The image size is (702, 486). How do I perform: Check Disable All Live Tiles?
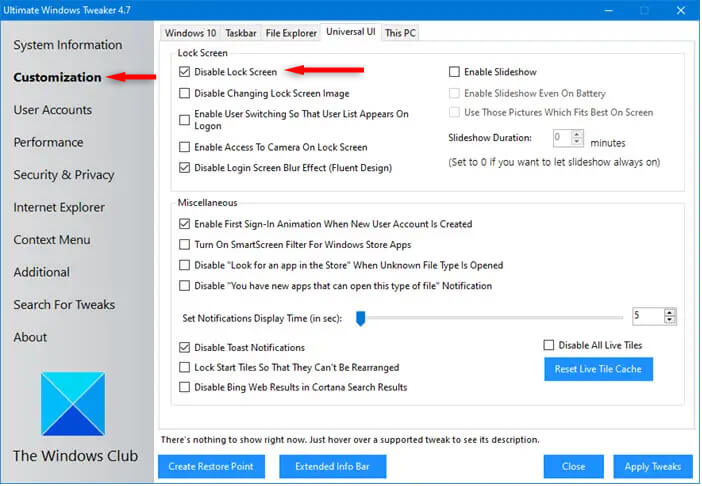click(549, 345)
